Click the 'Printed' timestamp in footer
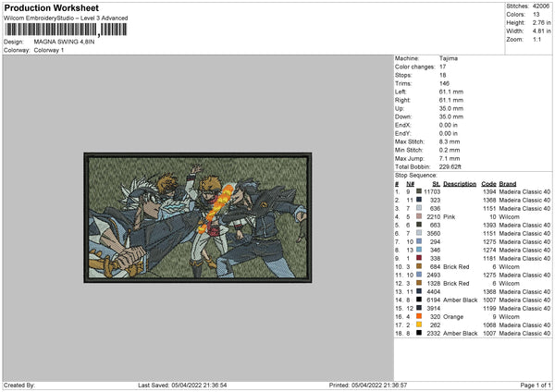 coord(368,386)
